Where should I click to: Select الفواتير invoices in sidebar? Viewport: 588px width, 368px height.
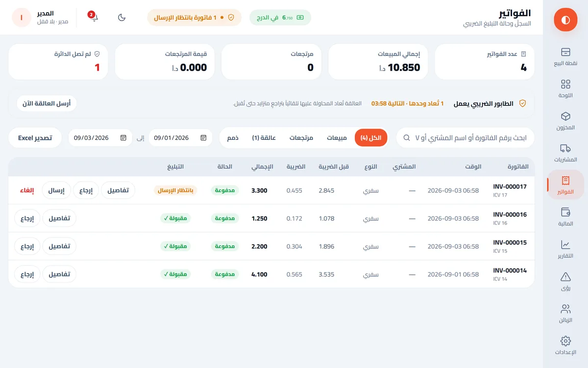(x=565, y=185)
